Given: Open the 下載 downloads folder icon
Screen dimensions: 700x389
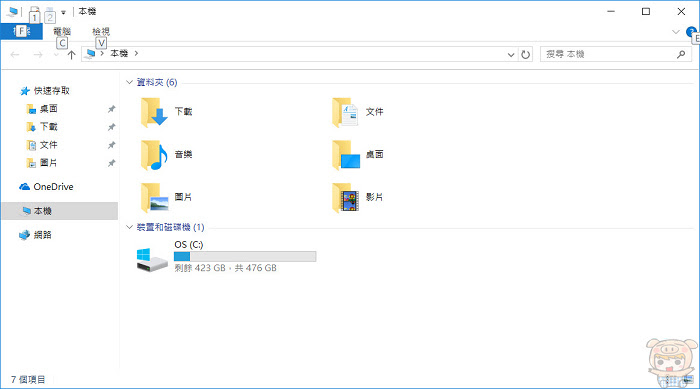Looking at the screenshot, I should pos(154,113).
